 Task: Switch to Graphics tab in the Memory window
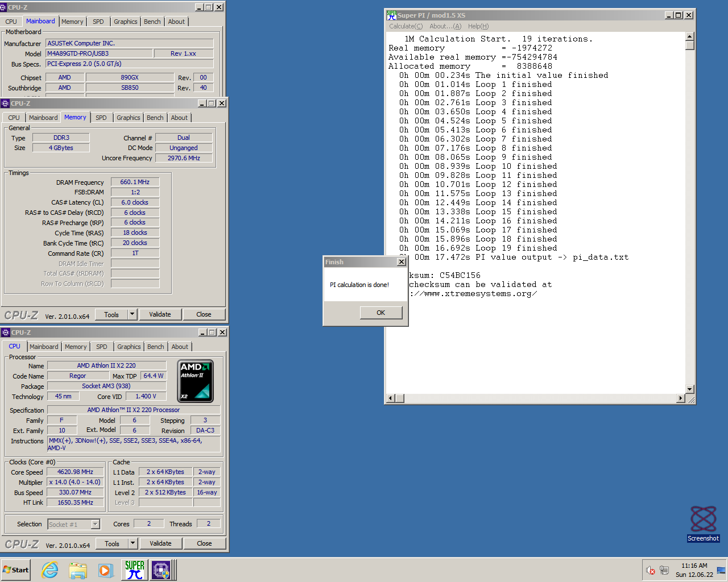[129, 118]
